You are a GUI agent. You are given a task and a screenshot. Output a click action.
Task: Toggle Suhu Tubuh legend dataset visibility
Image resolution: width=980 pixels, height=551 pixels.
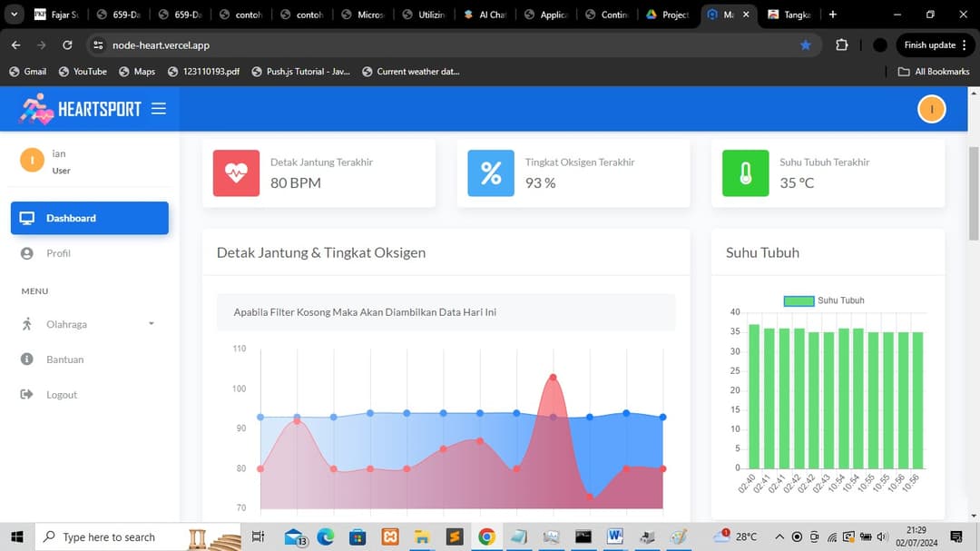[799, 300]
